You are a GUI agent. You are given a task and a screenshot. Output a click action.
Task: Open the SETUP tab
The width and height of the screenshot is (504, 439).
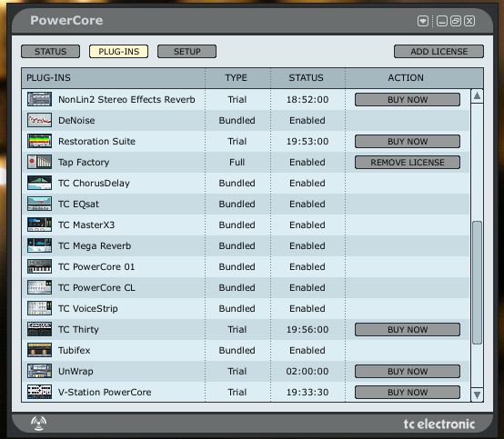coord(186,52)
